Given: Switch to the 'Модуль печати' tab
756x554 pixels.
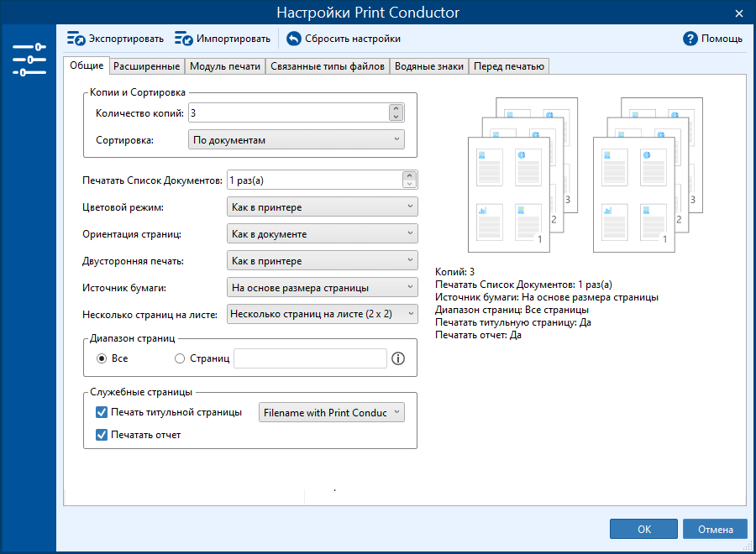Looking at the screenshot, I should [x=224, y=66].
